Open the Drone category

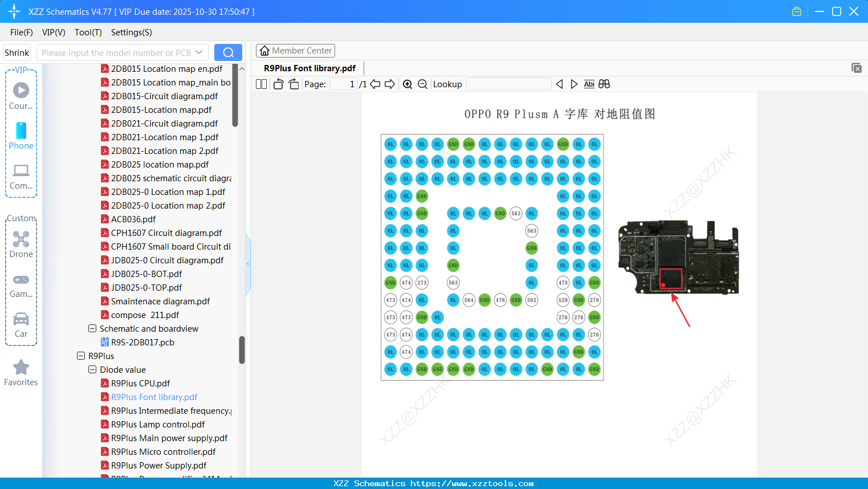coord(21,244)
